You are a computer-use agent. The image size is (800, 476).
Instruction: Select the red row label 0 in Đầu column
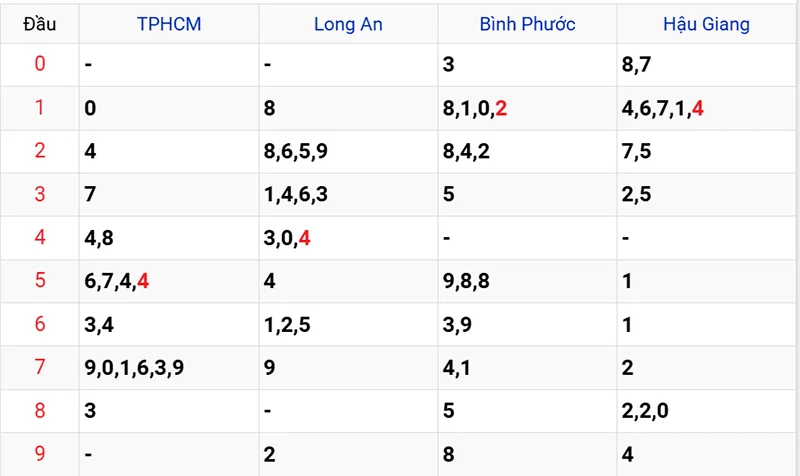click(40, 65)
